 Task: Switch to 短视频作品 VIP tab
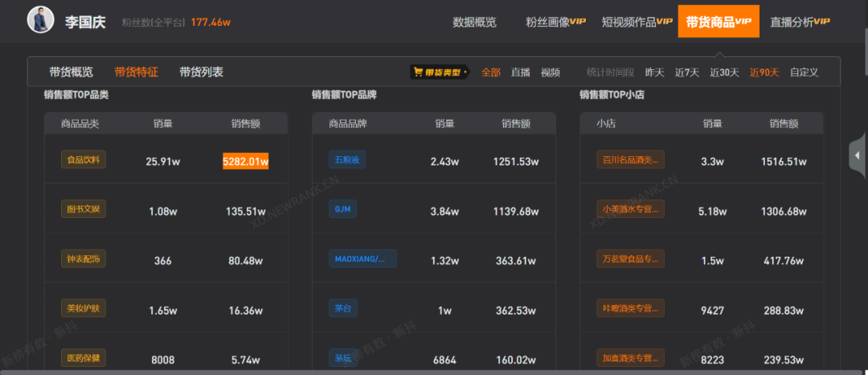637,23
